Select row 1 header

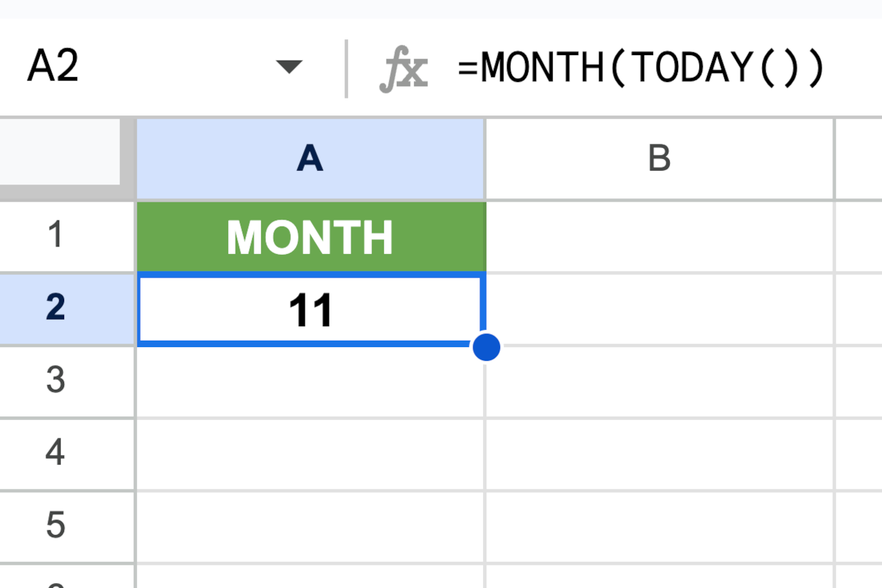point(67,236)
